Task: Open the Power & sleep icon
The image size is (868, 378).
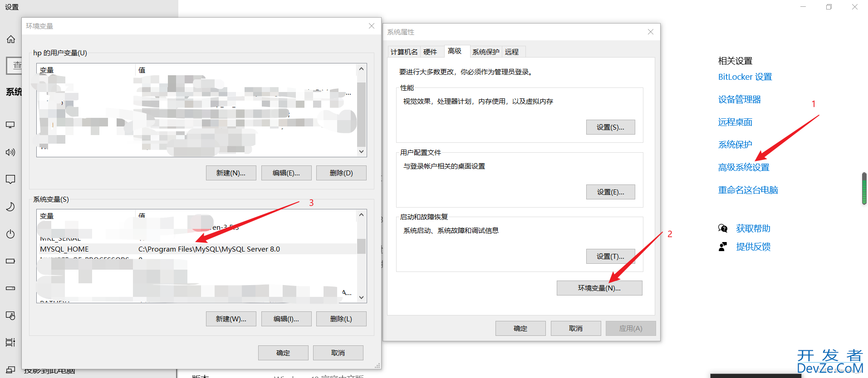Action: coord(10,234)
